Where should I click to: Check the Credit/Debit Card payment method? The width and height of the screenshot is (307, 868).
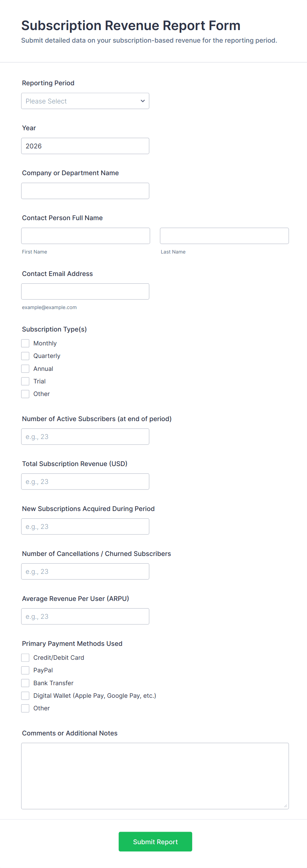coord(25,658)
